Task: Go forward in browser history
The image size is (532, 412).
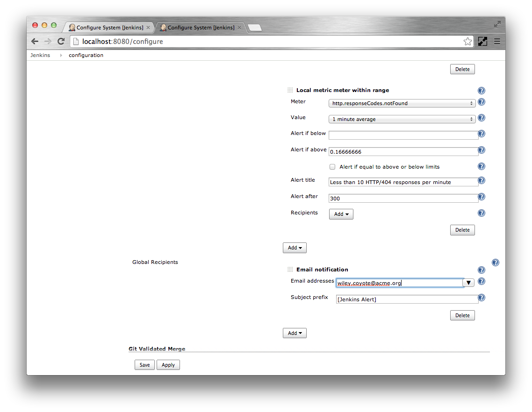Action: (x=48, y=42)
